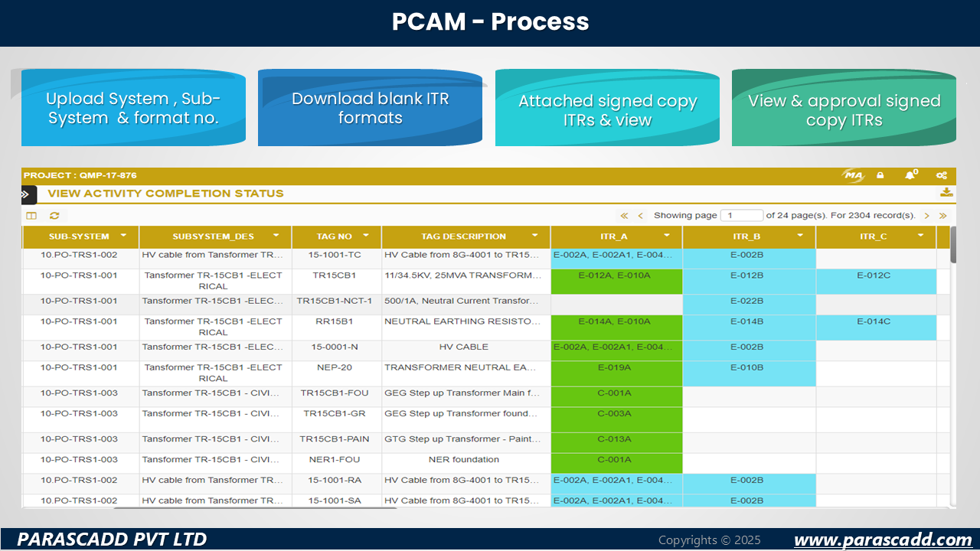Select tag number TR15CB1-PAIN
Viewport: 980px width, 551px height.
[335, 439]
